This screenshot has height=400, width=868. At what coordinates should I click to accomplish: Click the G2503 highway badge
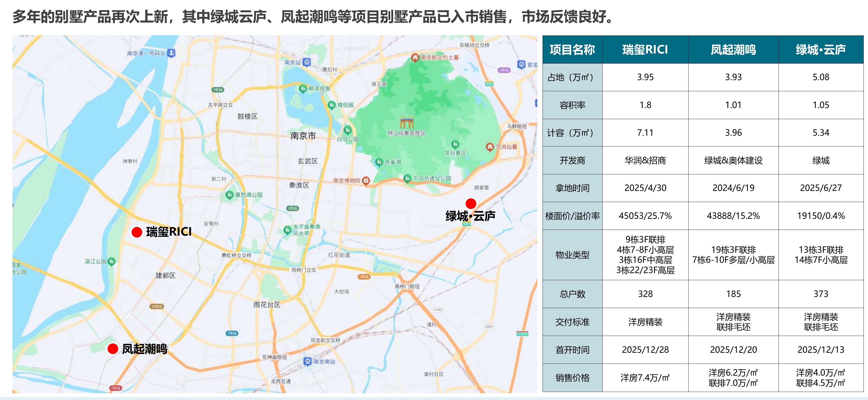pyautogui.click(x=522, y=334)
